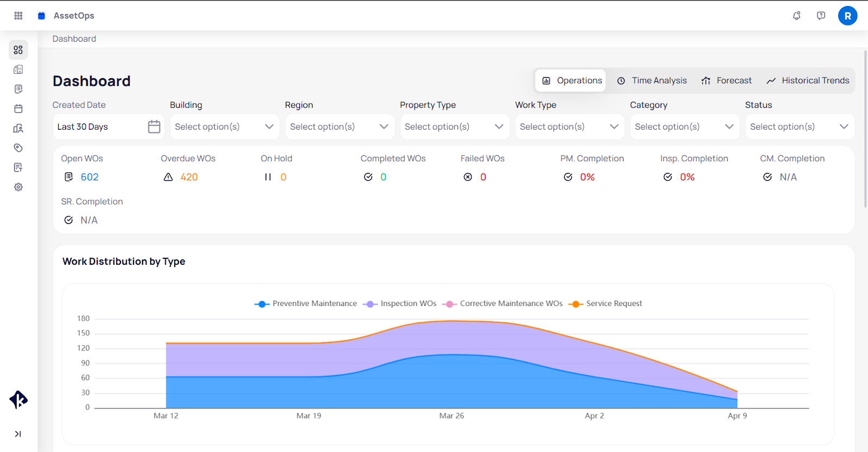Click the Overdue WOs count 420

pos(189,177)
